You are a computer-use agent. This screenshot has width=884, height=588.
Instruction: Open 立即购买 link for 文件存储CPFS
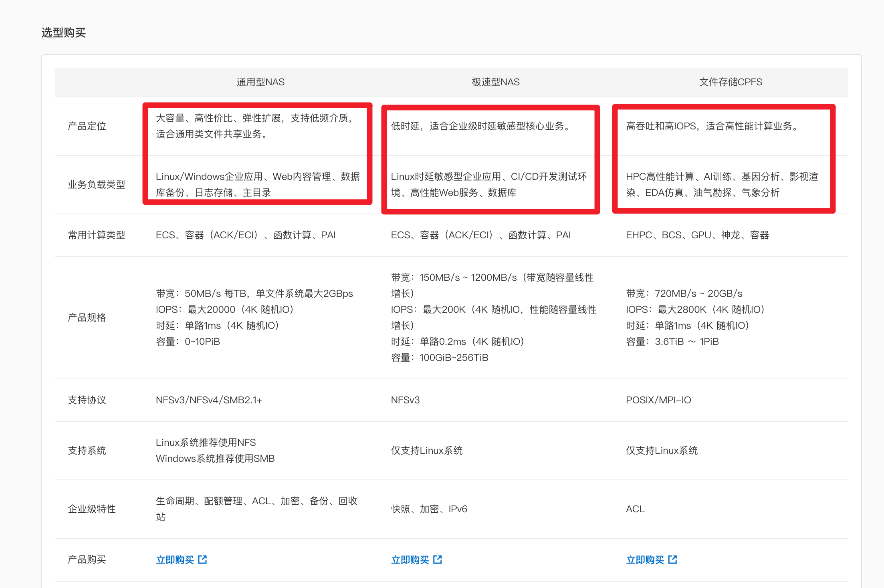pos(645,560)
